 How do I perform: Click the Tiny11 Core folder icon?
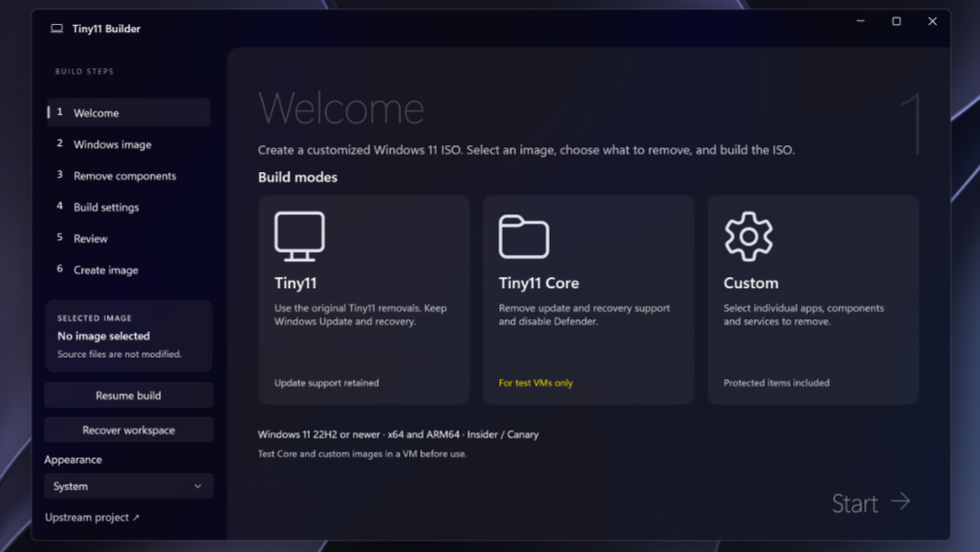524,236
